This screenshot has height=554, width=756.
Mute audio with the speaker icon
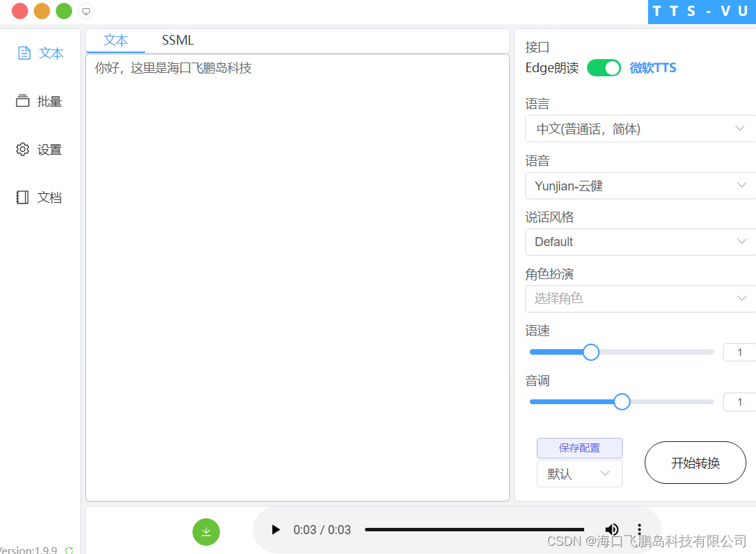tap(612, 529)
